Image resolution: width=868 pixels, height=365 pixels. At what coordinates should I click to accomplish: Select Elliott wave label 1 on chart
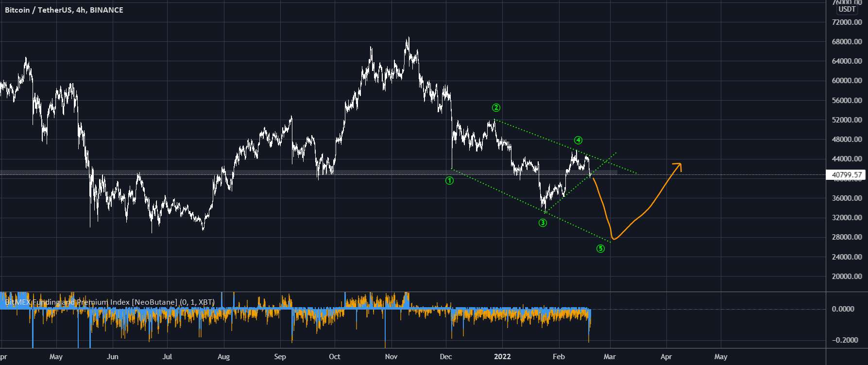tap(450, 181)
